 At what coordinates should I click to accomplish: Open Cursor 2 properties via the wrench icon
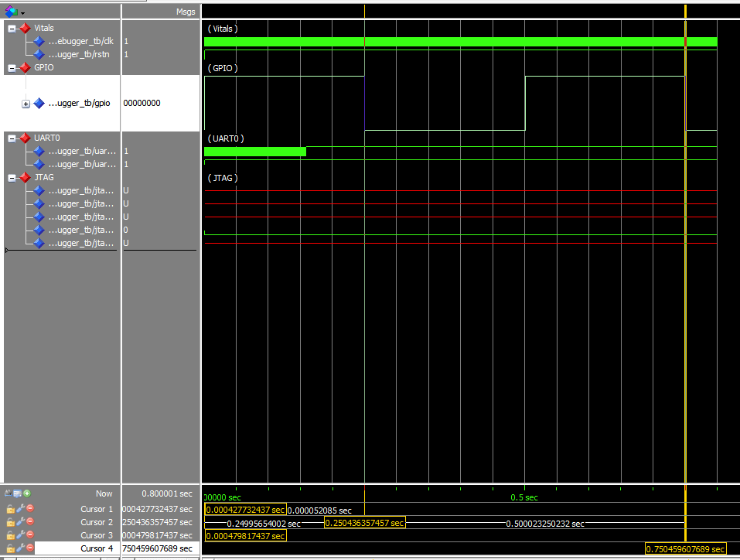tap(19, 522)
